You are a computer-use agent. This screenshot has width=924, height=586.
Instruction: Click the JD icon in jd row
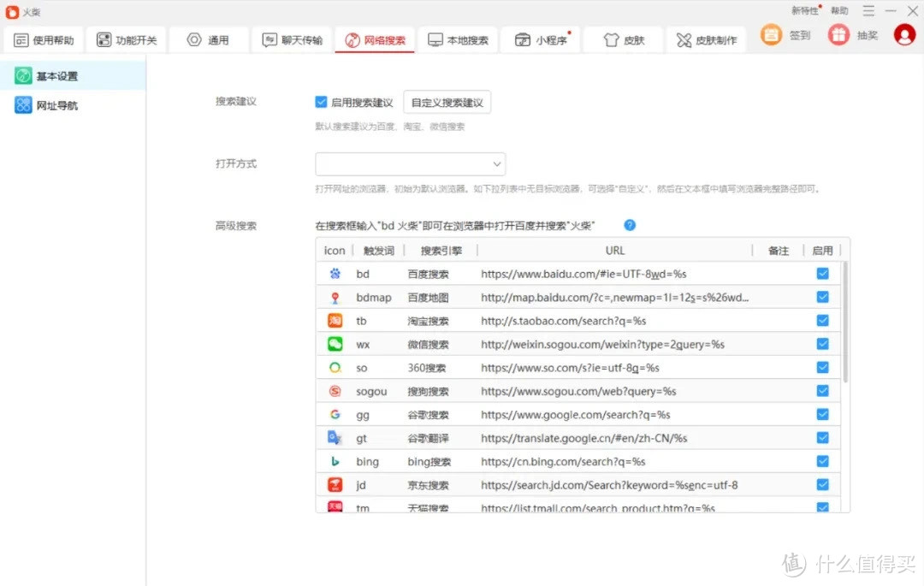[335, 485]
